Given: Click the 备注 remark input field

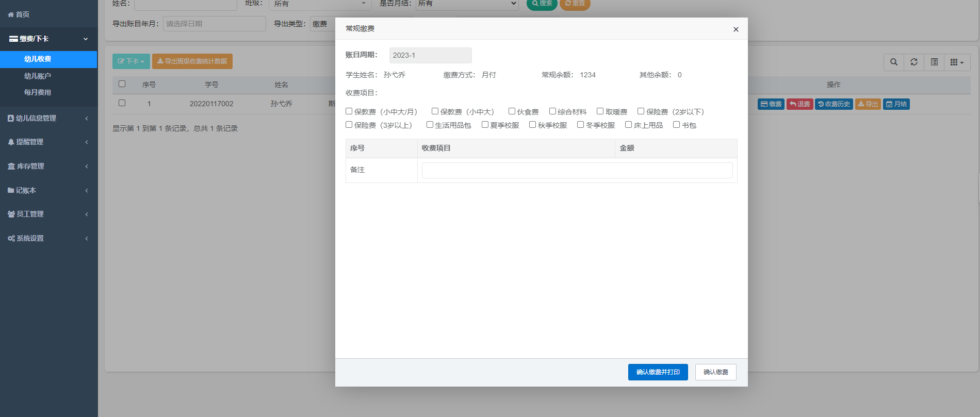Looking at the screenshot, I should [577, 171].
